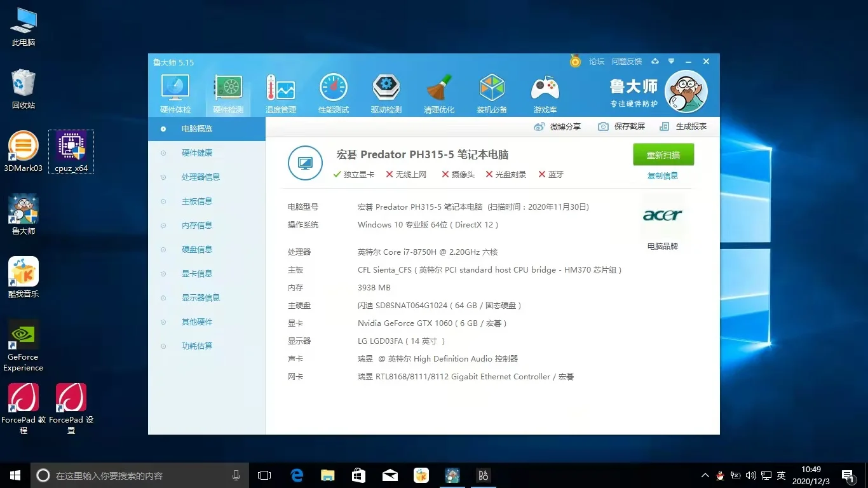Click the camera icon for 保存截屏
868x488 pixels.
[603, 126]
